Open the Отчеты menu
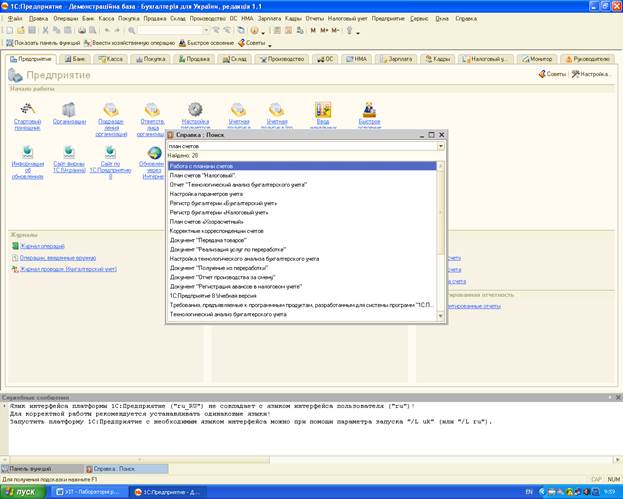Image resolution: width=623 pixels, height=499 pixels. tap(314, 19)
